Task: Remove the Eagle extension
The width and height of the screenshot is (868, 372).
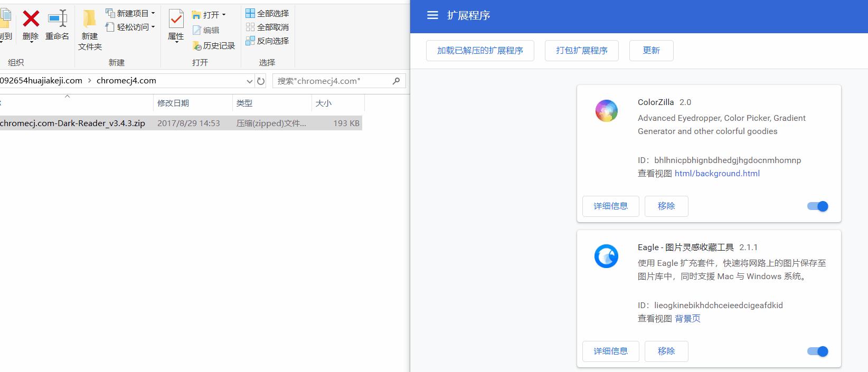Action: [666, 351]
